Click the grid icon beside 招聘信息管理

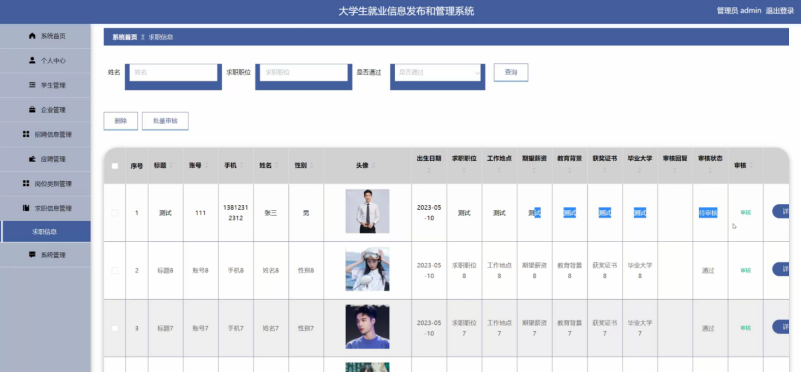(x=26, y=134)
